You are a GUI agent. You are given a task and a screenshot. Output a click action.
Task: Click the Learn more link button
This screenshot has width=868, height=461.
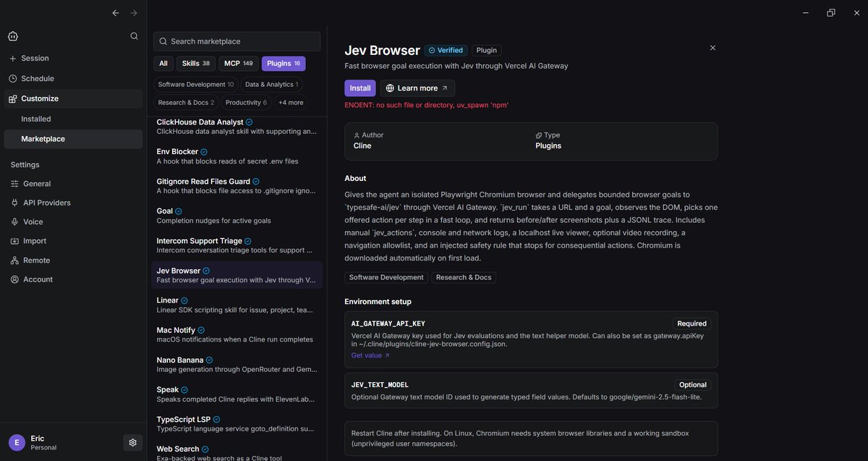[417, 88]
